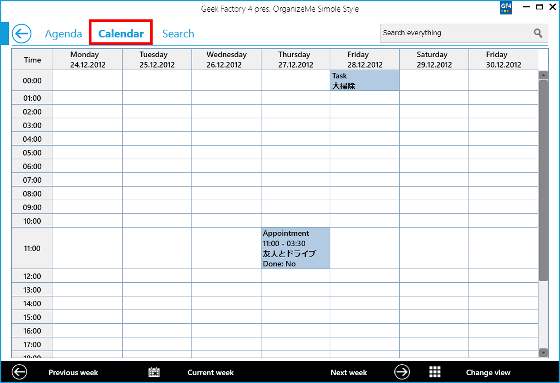Click the Next week label
The height and width of the screenshot is (383, 560).
coord(349,372)
